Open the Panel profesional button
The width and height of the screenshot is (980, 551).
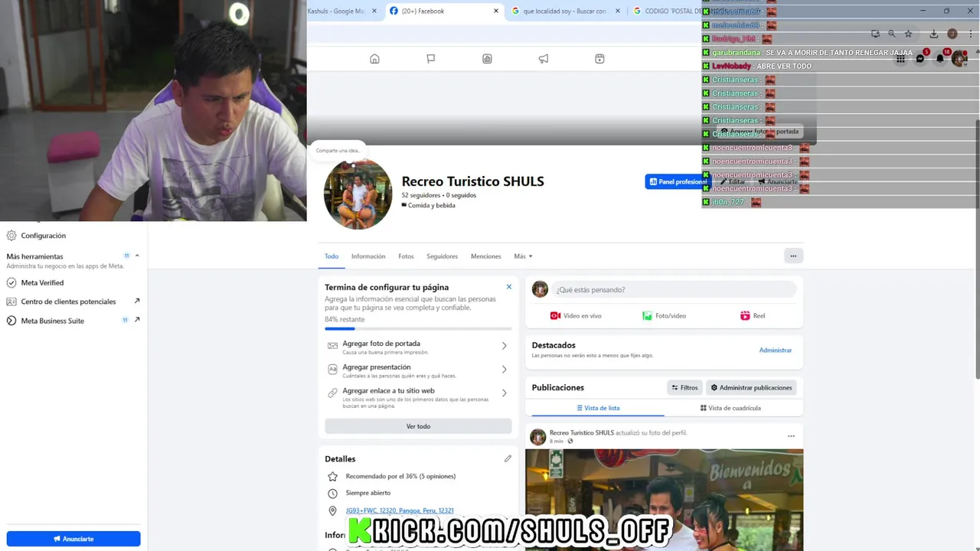677,181
